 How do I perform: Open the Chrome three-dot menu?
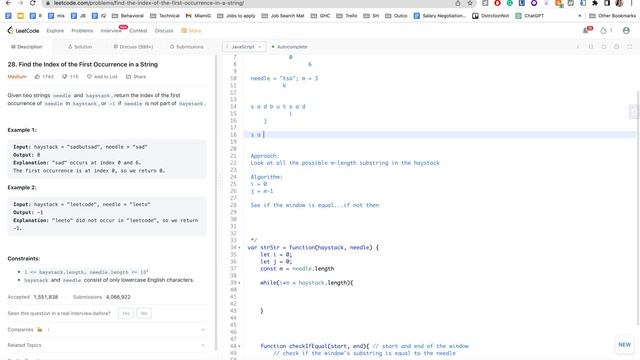[x=631, y=3]
